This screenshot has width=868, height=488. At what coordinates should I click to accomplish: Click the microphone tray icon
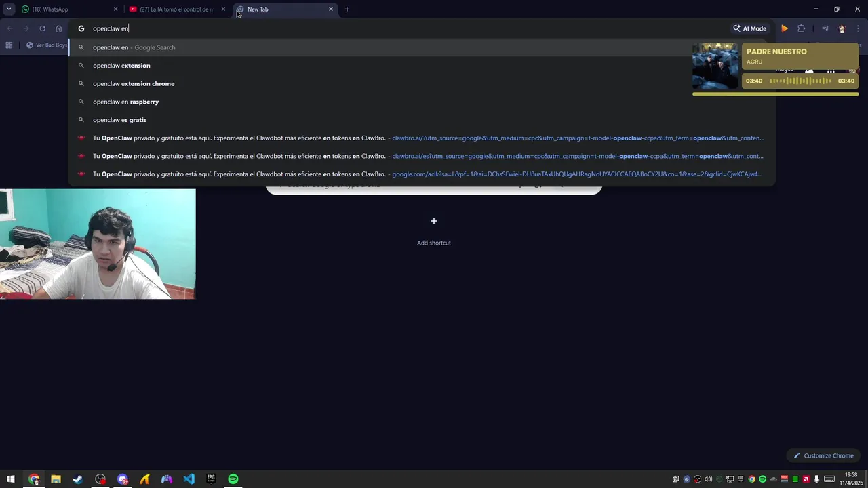coord(816,479)
